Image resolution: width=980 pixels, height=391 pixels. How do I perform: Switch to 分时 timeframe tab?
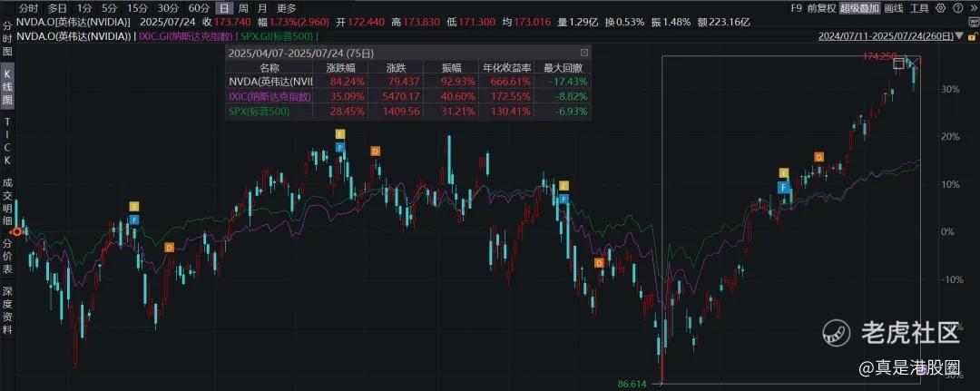coord(28,8)
